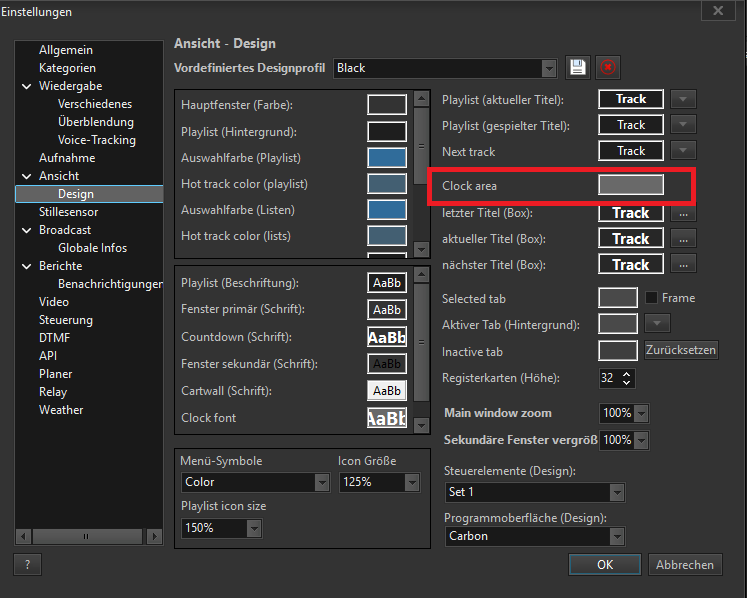The width and height of the screenshot is (747, 598).
Task: Click down arrow of color list scrollbar
Action: point(421,249)
